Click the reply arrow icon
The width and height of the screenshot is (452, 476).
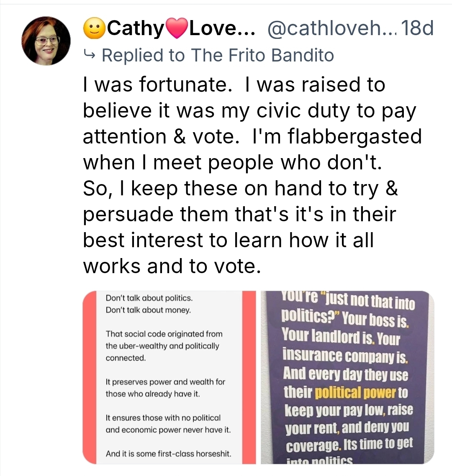coord(89,54)
